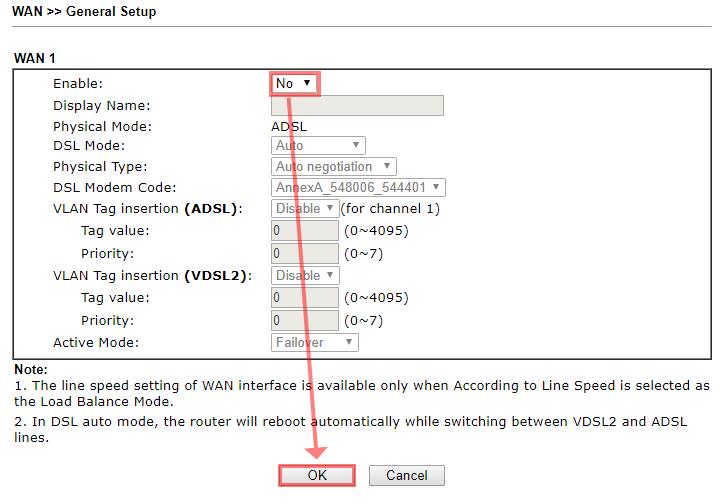Expand the Active Mode Failover dropdown

(314, 343)
